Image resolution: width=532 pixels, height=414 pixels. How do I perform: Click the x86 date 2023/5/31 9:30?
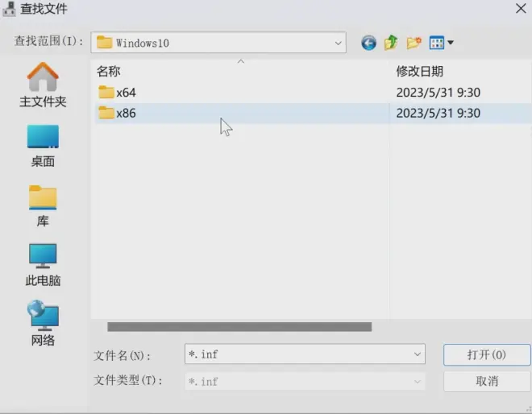pos(438,114)
